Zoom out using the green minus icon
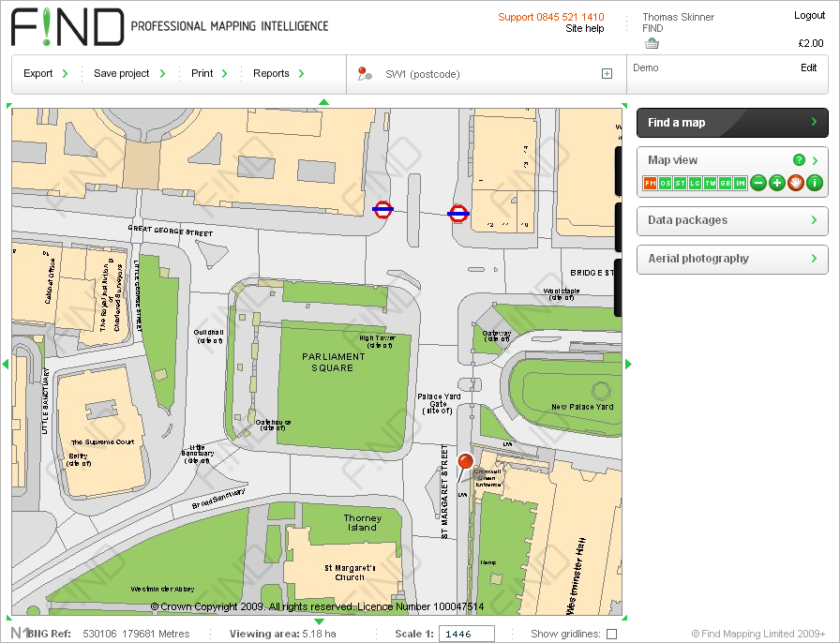840x643 pixels. point(758,184)
